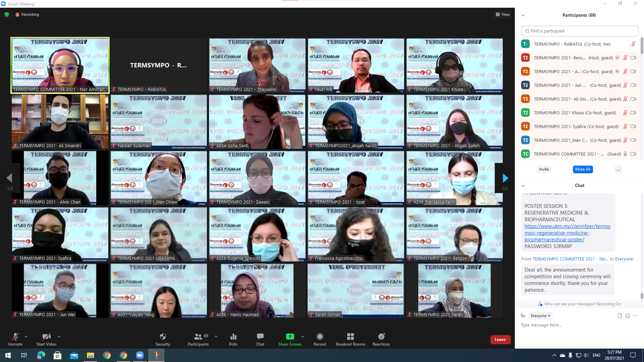This screenshot has width=644, height=362.
Task: Open Breakout Rooms
Action: [351, 339]
